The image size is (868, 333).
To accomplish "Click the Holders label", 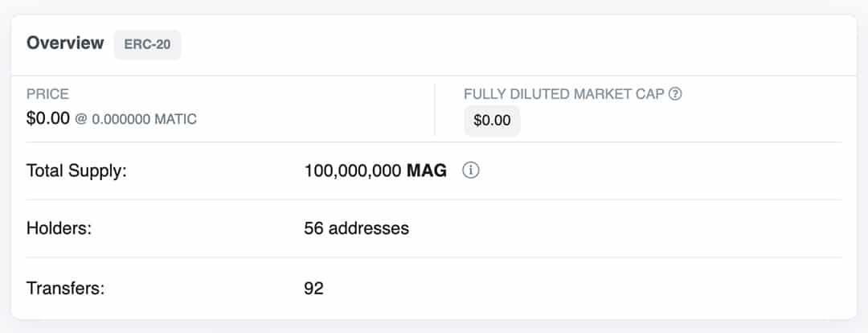I will click(59, 228).
